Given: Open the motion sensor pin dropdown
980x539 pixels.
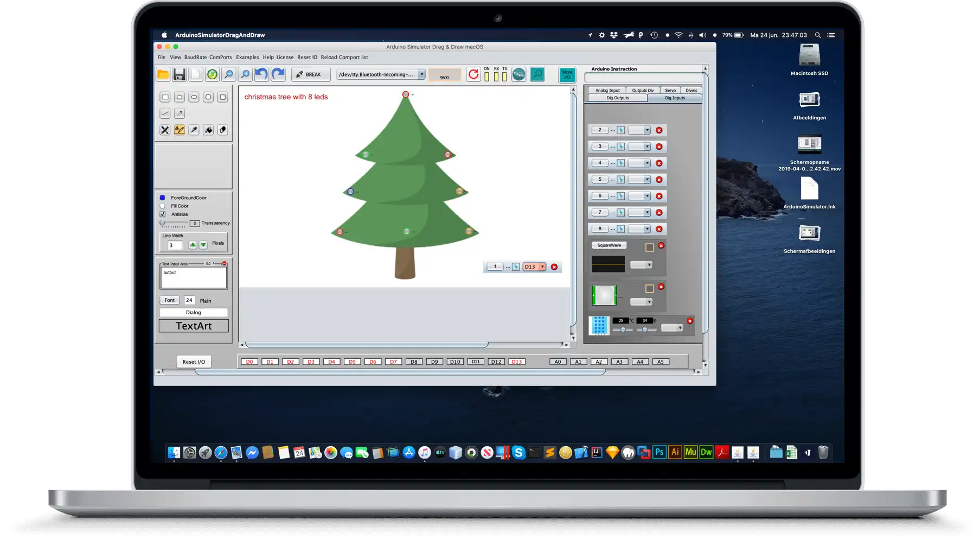Looking at the screenshot, I should [642, 302].
